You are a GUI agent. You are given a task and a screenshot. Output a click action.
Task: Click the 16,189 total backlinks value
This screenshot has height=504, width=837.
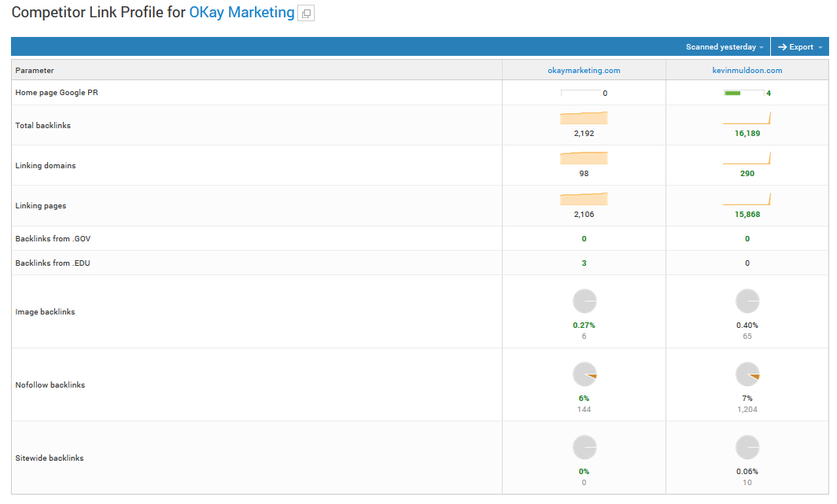point(747,134)
